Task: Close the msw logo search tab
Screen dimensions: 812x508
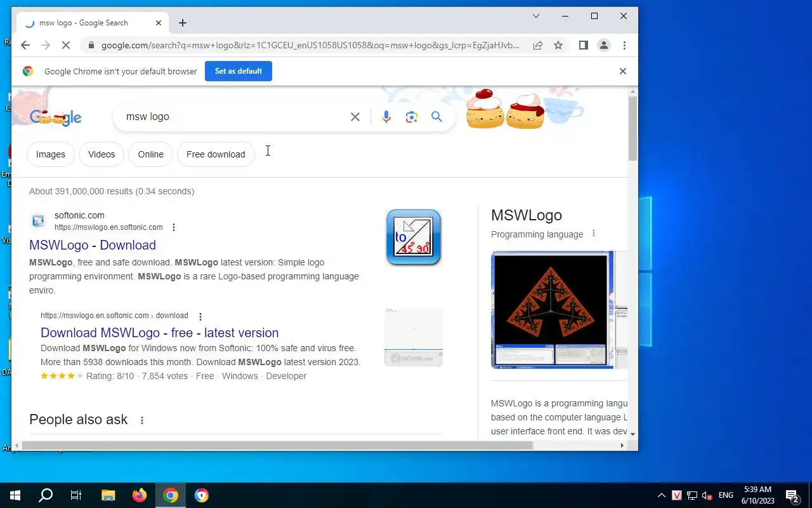Action: [x=159, y=23]
